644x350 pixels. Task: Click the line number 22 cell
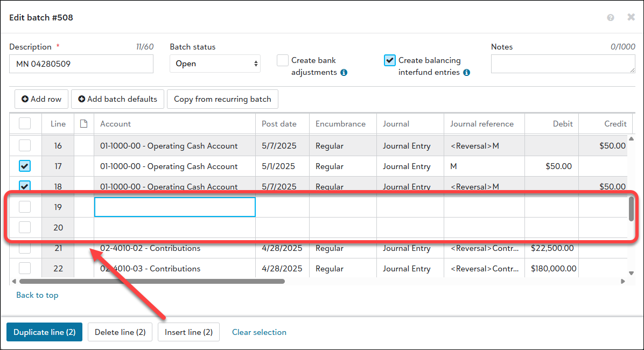(x=58, y=269)
